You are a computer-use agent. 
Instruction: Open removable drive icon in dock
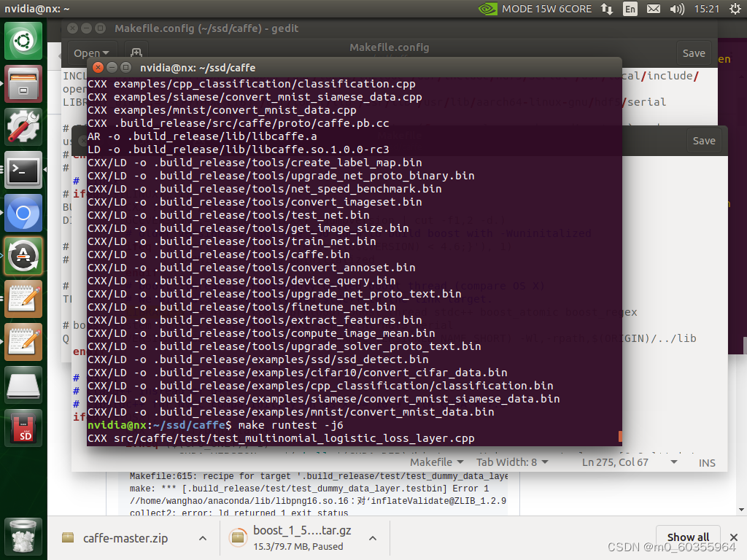[23, 385]
